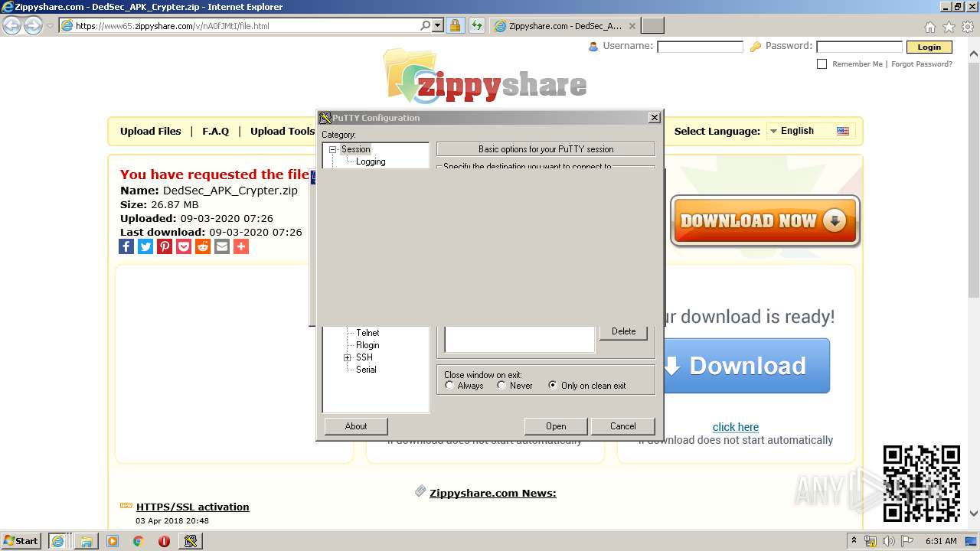Screen dimensions: 980x551
Task: Select Always close window on exit
Action: click(449, 385)
